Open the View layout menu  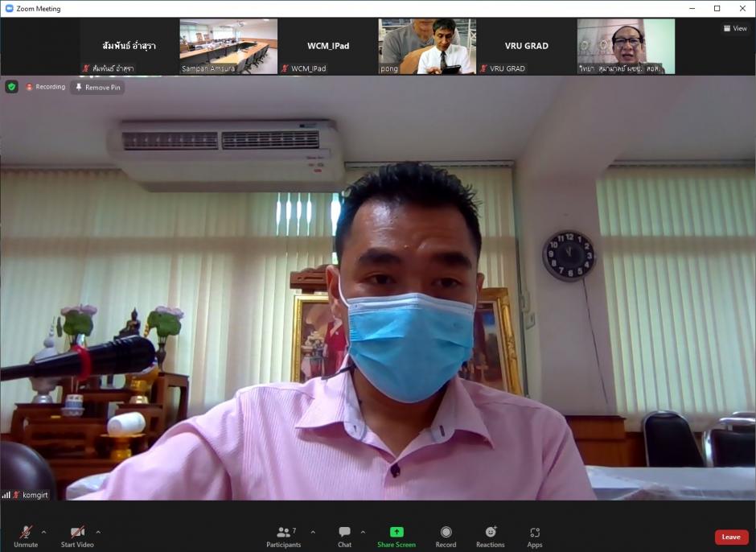(735, 28)
